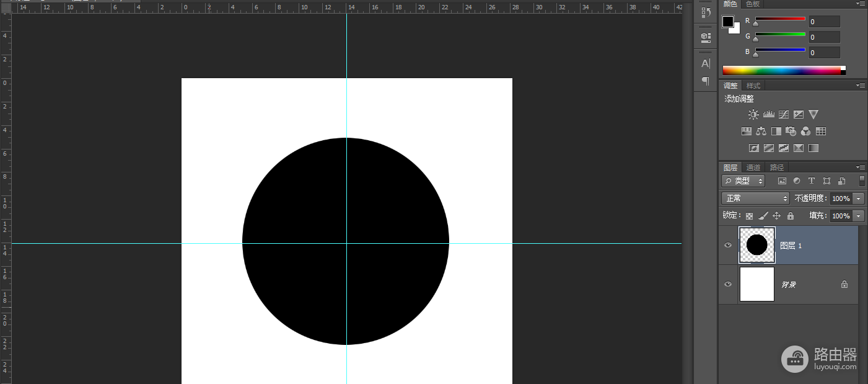868x384 pixels.
Task: Add a Posterize adjustment
Action: coord(769,148)
